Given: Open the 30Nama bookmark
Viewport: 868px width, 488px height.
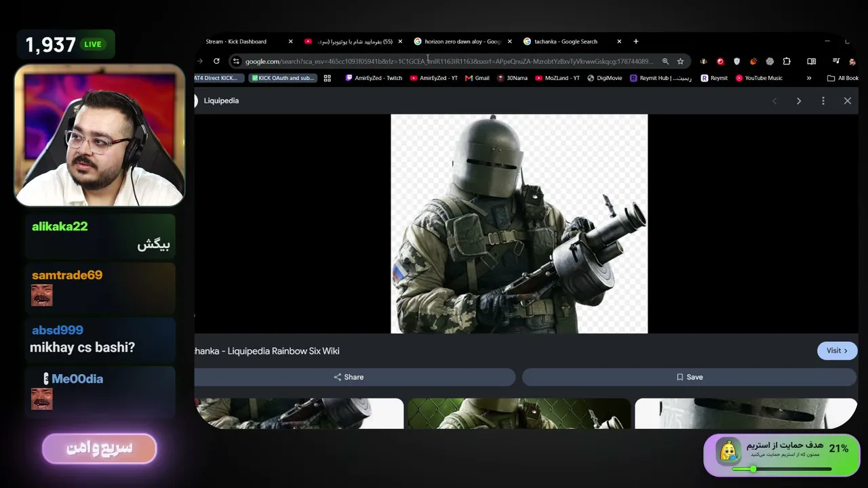Looking at the screenshot, I should [x=512, y=78].
